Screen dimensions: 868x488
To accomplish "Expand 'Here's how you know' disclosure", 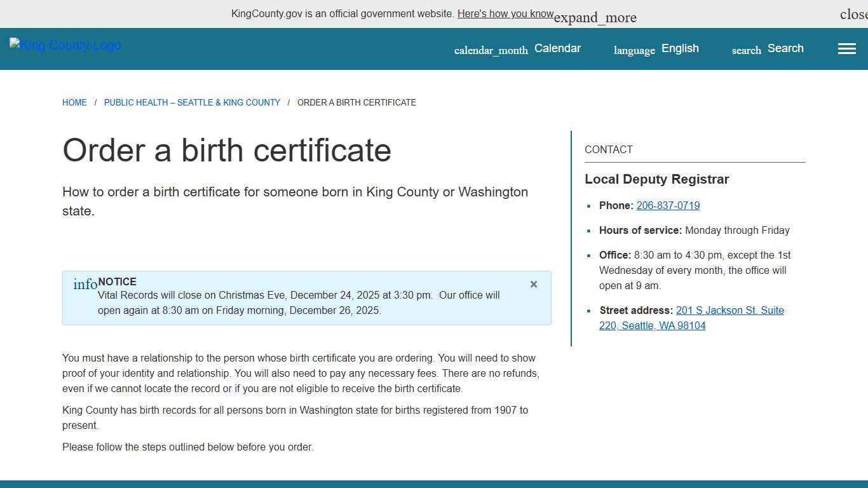I will [506, 13].
